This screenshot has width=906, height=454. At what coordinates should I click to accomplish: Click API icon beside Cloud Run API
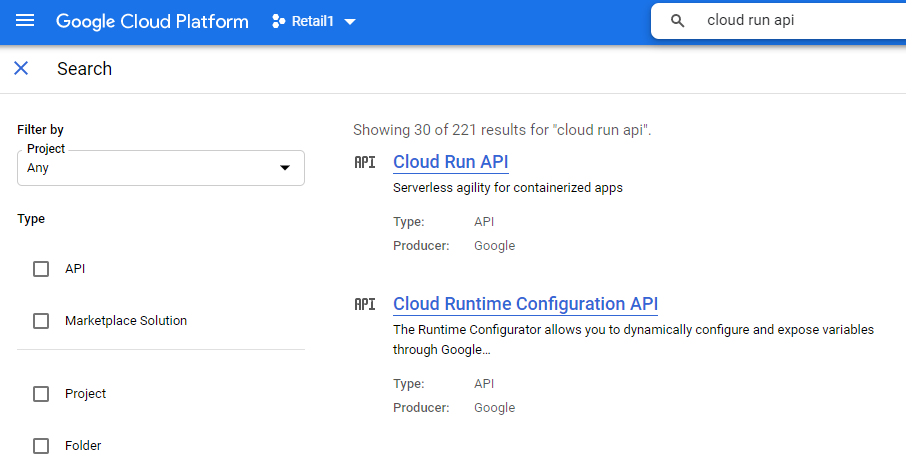point(365,162)
